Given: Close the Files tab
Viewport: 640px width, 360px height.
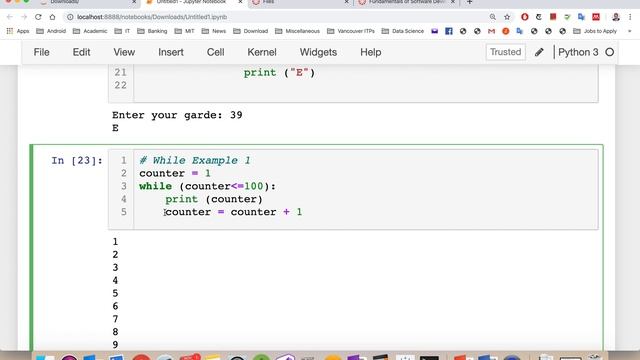Looking at the screenshot, I should [x=347, y=2].
